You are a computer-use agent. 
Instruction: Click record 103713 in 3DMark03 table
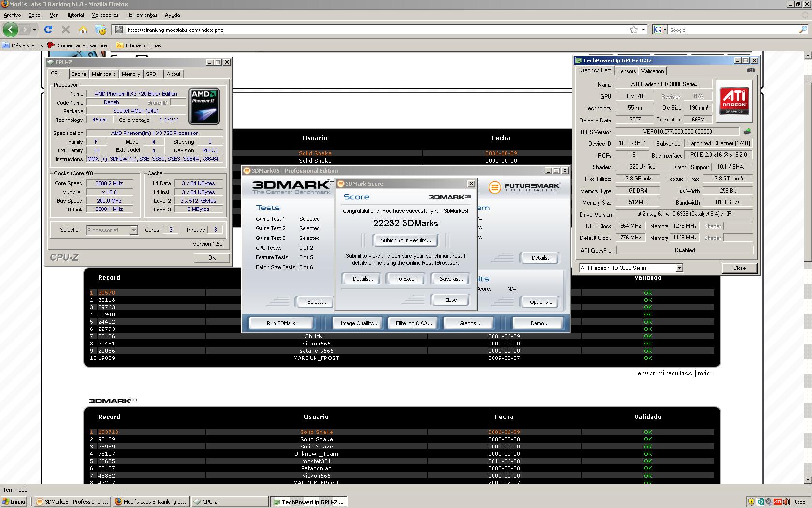[x=108, y=432]
